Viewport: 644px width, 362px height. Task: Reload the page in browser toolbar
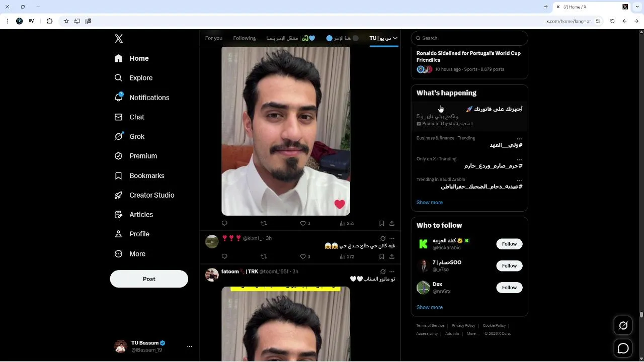pos(612,21)
